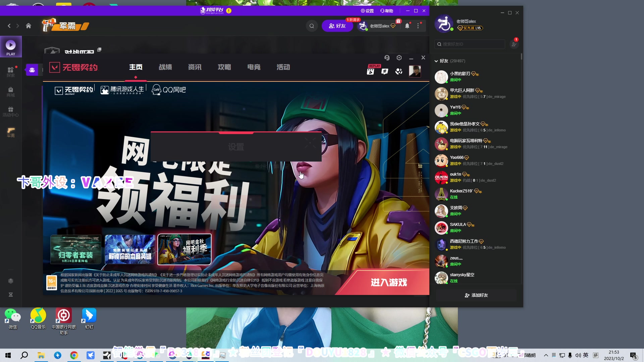644x362 pixels.
Task: Click the QQ网吧 link
Action: click(169, 90)
